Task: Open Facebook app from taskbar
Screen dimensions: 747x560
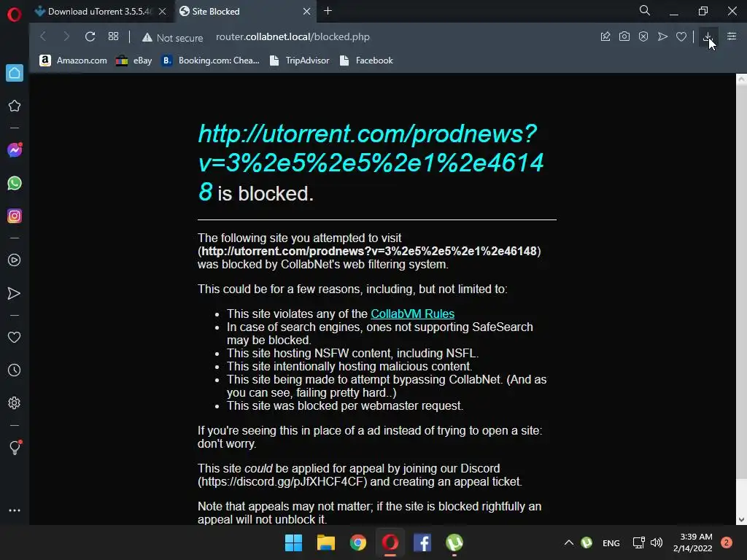Action: 422,542
